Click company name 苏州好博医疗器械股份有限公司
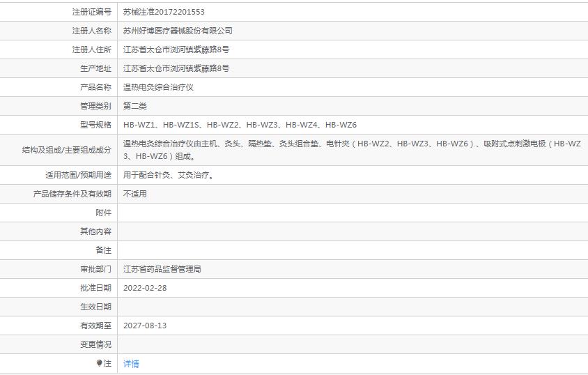The width and height of the screenshot is (588, 375). (x=178, y=31)
